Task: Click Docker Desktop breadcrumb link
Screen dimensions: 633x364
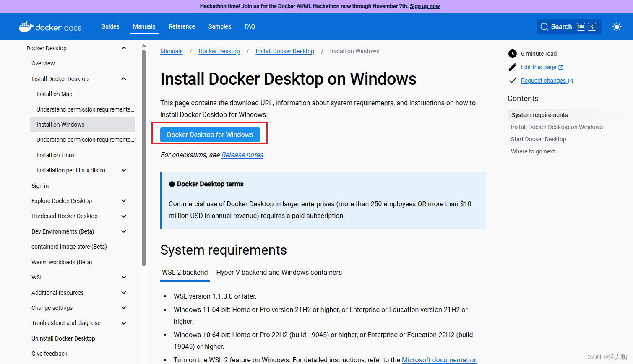Action: click(219, 51)
